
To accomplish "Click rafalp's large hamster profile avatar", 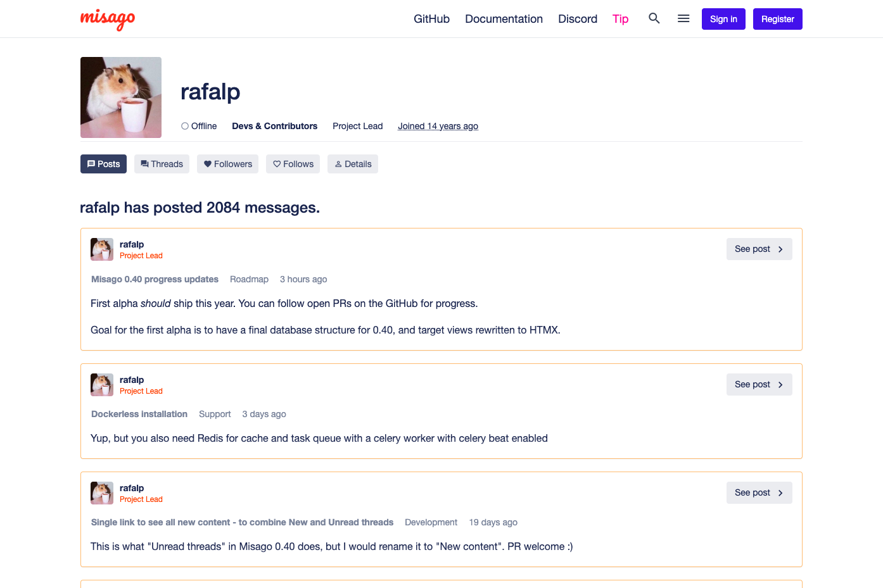I will tap(121, 97).
